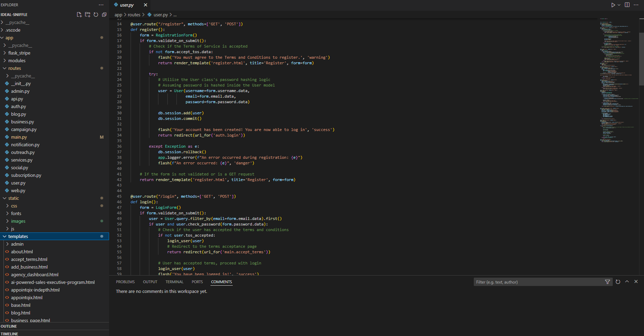This screenshot has width=644, height=336.
Task: Maximize the bottom panel size
Action: click(x=627, y=282)
